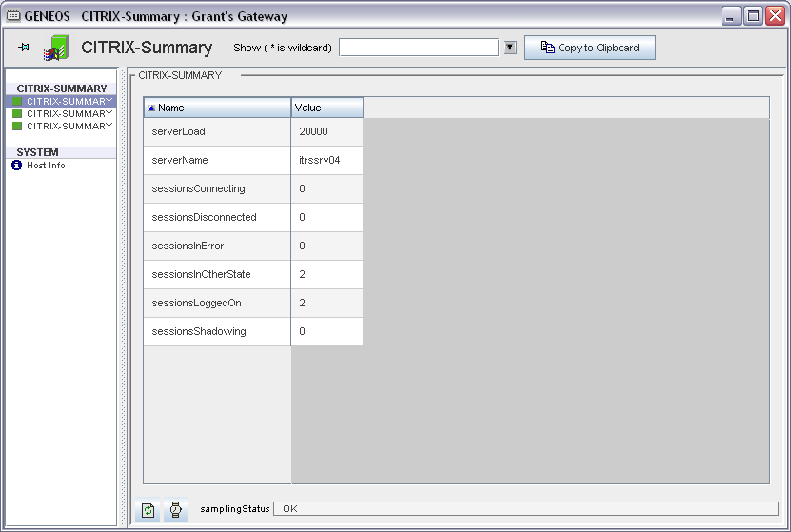Sort by the Value column header
The height and width of the screenshot is (532, 791).
click(x=326, y=108)
